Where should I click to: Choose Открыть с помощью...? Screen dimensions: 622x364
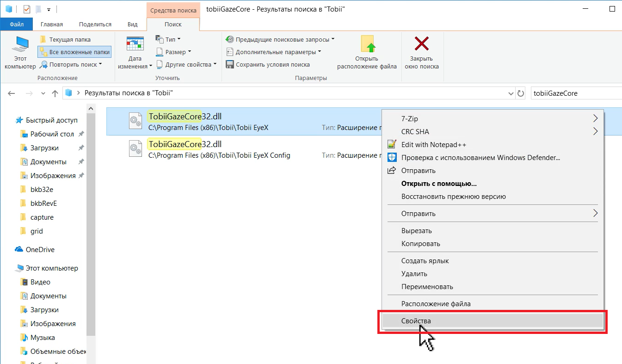click(x=493, y=184)
